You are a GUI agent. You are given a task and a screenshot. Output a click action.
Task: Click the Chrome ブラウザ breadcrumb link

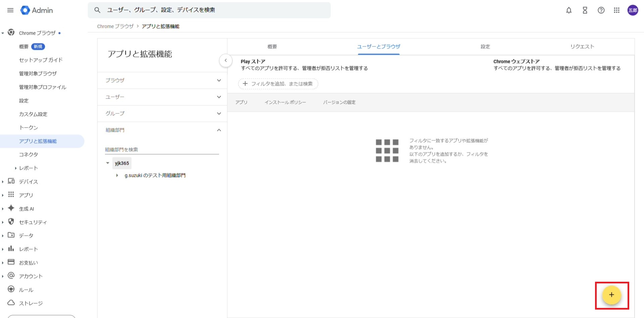115,27
